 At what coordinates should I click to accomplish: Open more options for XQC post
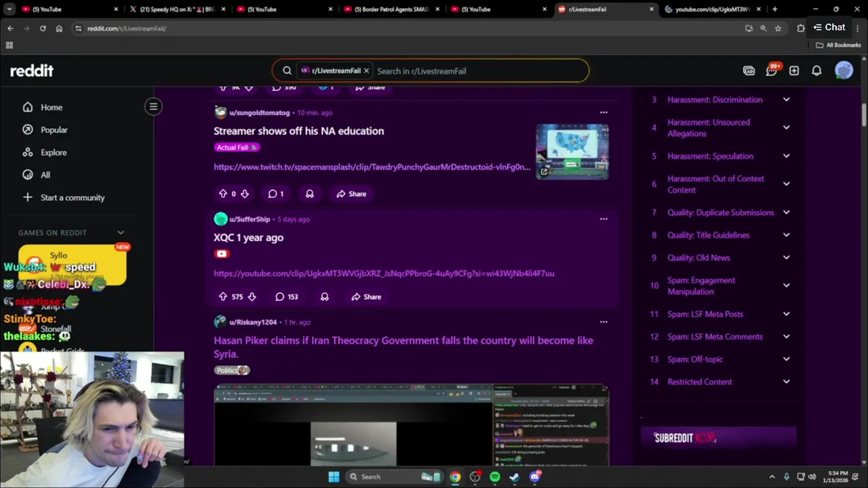coord(604,219)
